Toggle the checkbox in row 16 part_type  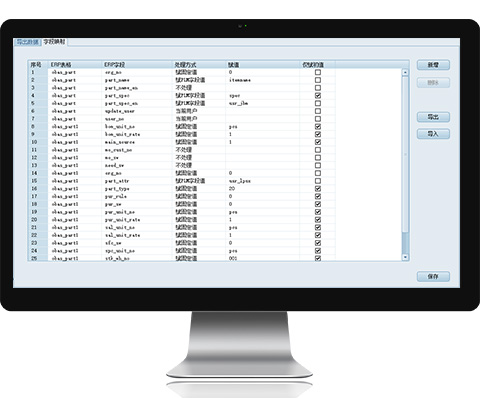(x=318, y=189)
